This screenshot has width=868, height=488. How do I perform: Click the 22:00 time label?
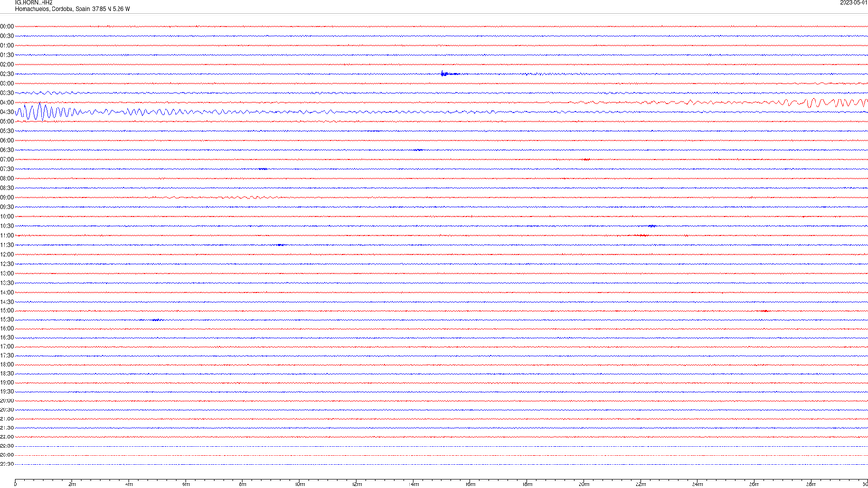[6, 437]
